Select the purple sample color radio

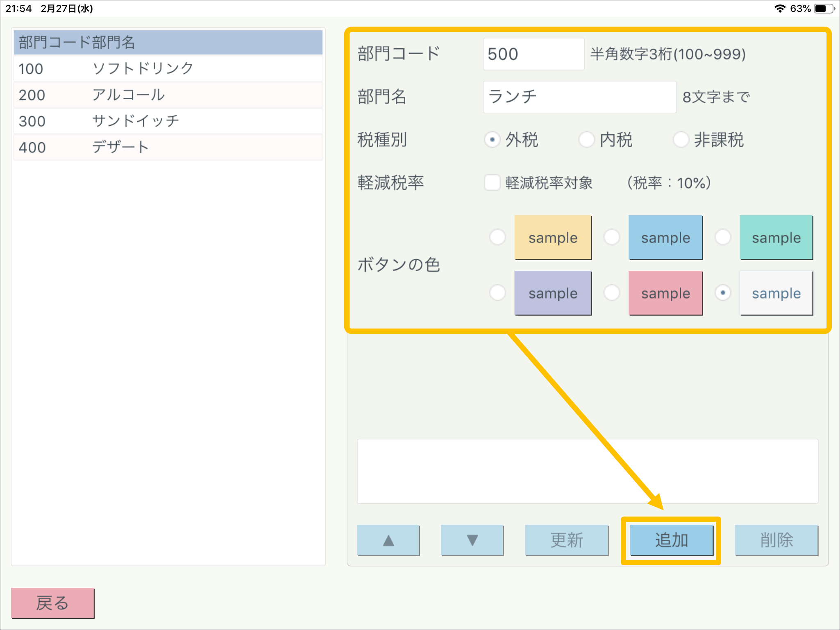pyautogui.click(x=497, y=293)
